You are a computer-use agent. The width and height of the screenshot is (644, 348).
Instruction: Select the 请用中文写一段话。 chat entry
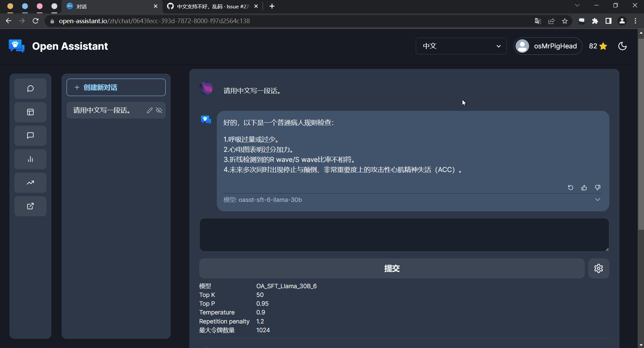[x=116, y=110]
